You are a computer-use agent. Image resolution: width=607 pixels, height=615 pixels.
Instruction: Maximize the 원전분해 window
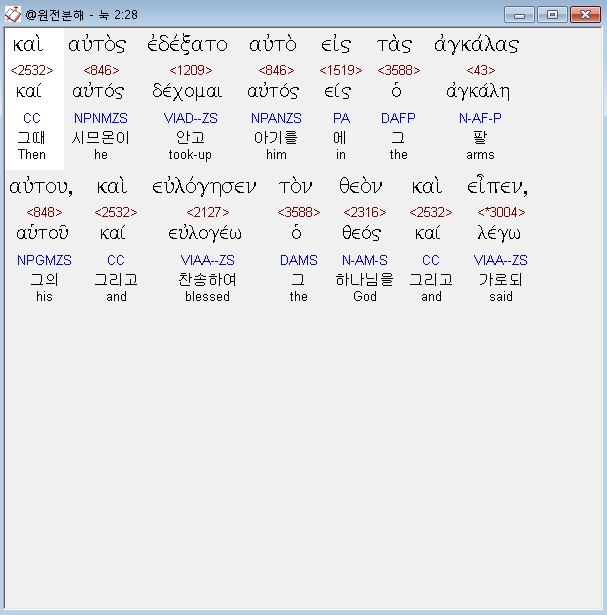[x=552, y=15]
